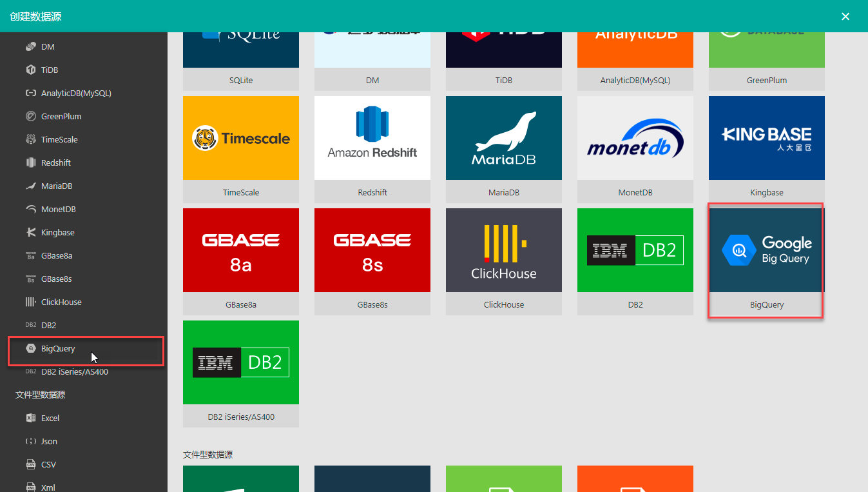Choose the Amazon Redshift tile
This screenshot has width=868, height=492.
[372, 150]
